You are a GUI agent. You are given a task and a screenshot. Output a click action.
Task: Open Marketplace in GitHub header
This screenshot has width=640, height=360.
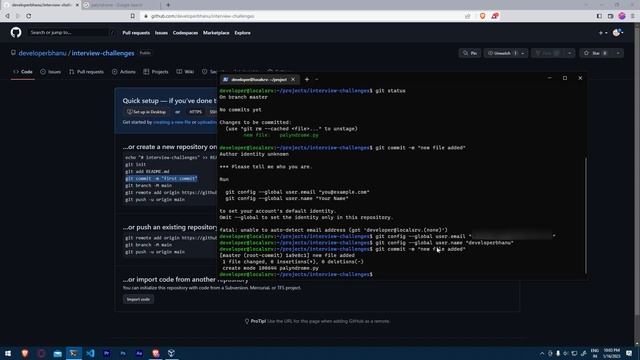[x=216, y=33]
